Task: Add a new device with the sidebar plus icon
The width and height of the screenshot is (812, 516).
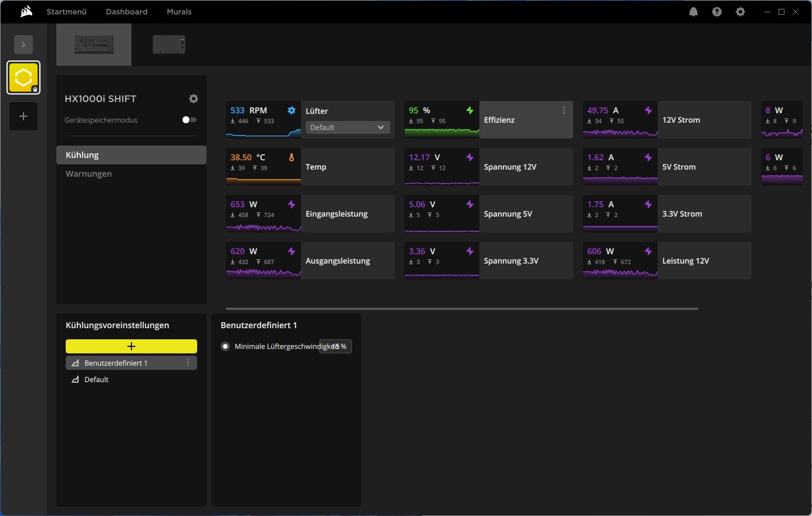Action: (x=23, y=116)
